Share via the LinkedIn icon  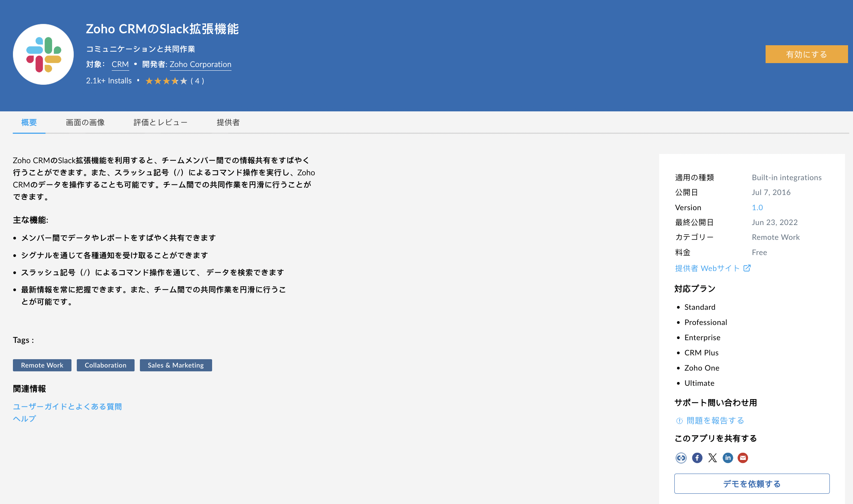728,458
